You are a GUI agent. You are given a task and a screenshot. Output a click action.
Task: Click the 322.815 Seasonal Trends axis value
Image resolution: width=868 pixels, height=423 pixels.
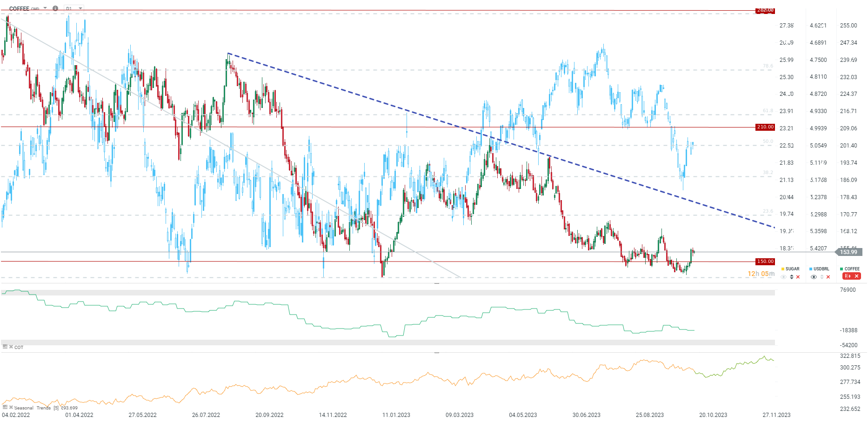click(850, 356)
